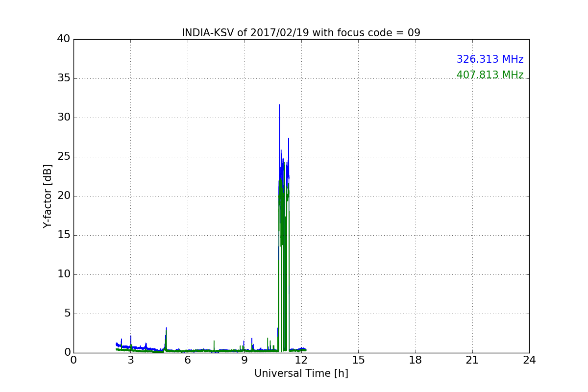Viewport: 588px width, 392px height.
Task: Click the y-axis tick label 40
Action: [64, 39]
